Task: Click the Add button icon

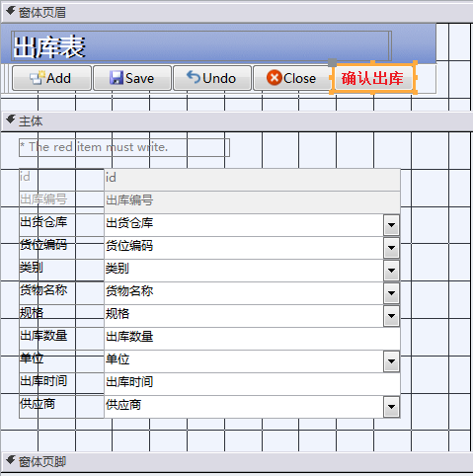Action: pos(38,78)
